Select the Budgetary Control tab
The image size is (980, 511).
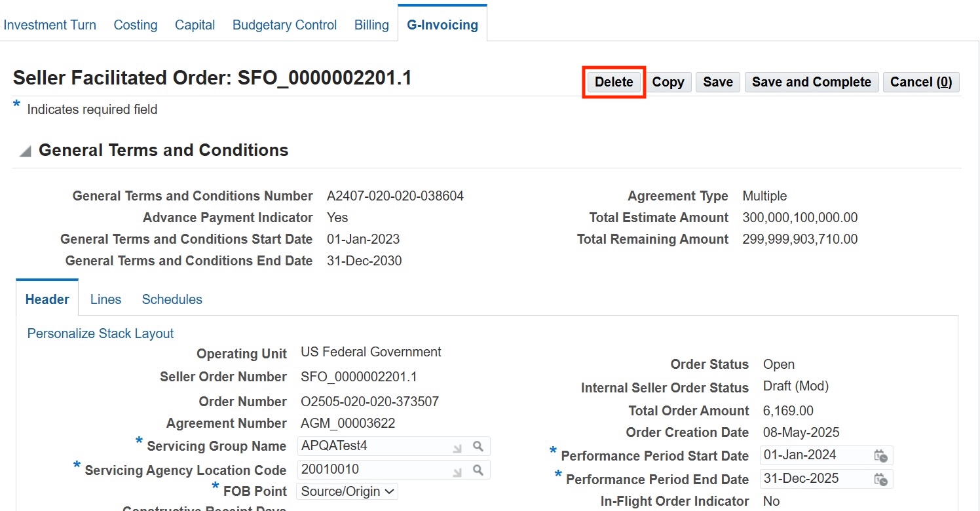[x=284, y=25]
